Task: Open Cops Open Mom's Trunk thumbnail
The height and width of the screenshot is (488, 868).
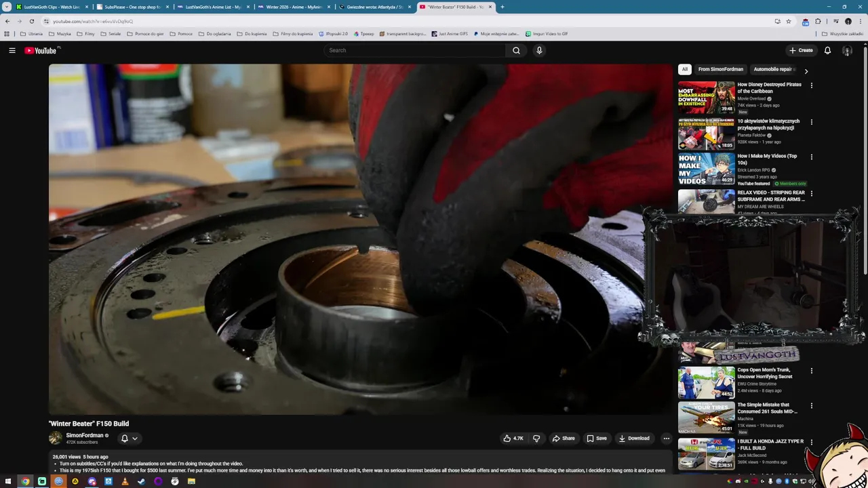Action: (x=706, y=383)
